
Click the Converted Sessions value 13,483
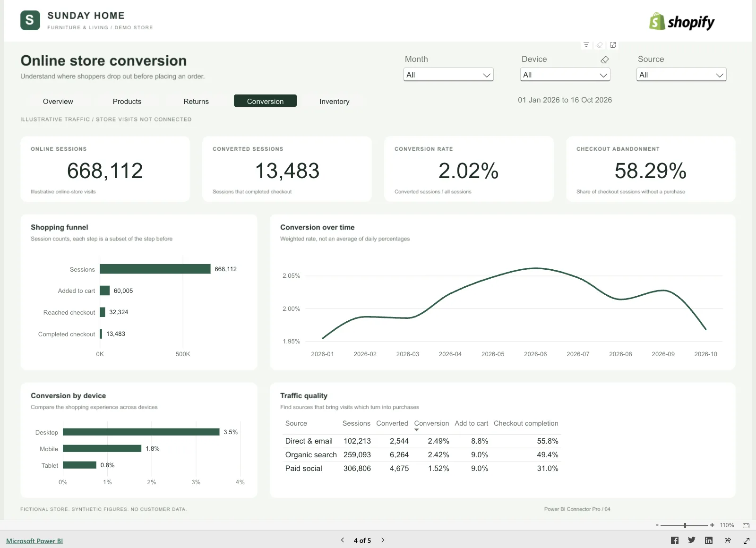[x=287, y=171]
